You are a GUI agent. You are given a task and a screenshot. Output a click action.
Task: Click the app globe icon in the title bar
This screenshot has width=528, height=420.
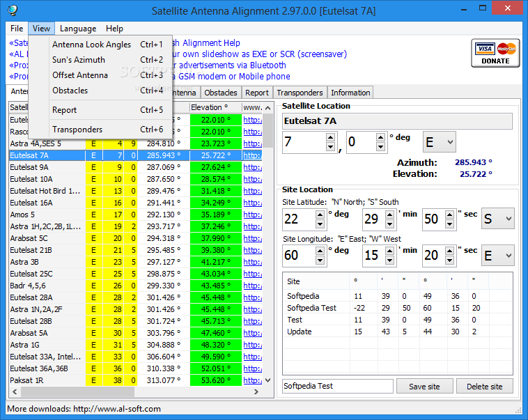[13, 10]
